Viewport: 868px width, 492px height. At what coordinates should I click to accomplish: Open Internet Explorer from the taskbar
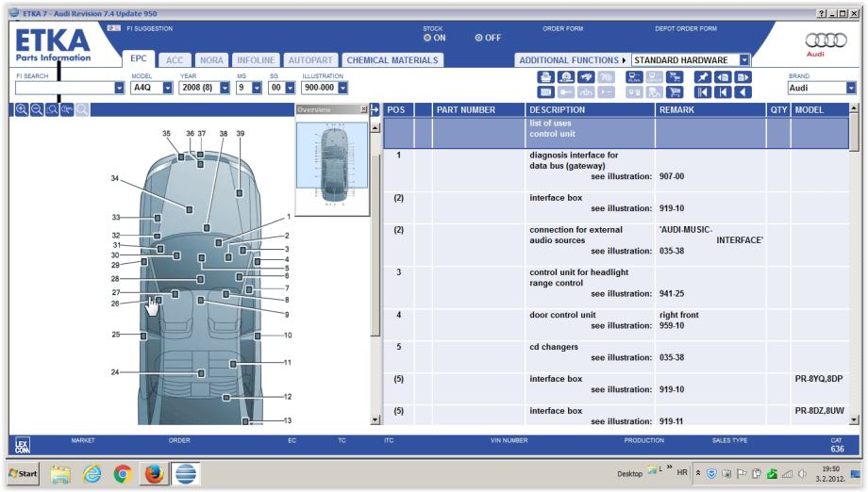pos(92,474)
